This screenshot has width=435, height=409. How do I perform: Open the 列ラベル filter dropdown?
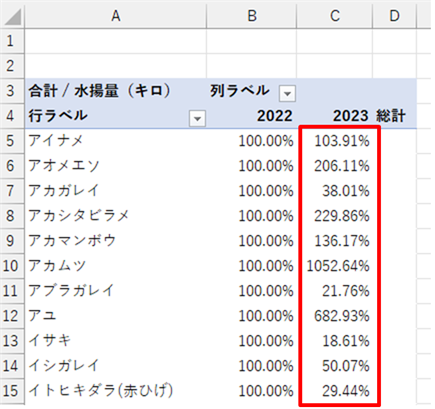(287, 93)
